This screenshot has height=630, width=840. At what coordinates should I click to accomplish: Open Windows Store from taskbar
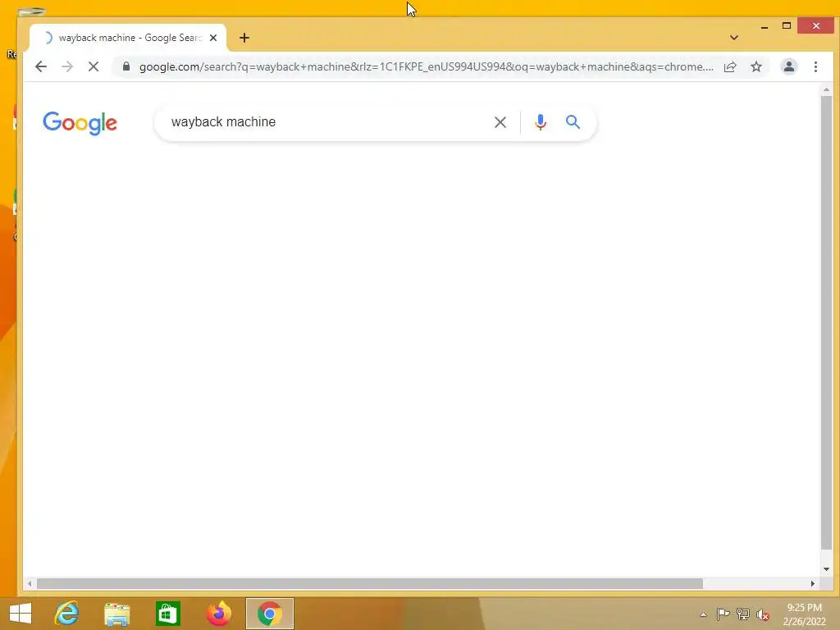[x=167, y=614]
